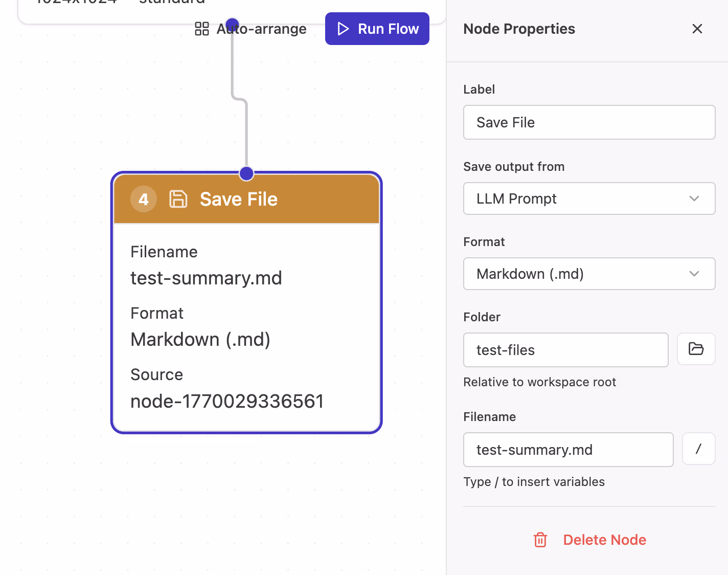
Task: Delete the selected node
Action: tap(604, 540)
